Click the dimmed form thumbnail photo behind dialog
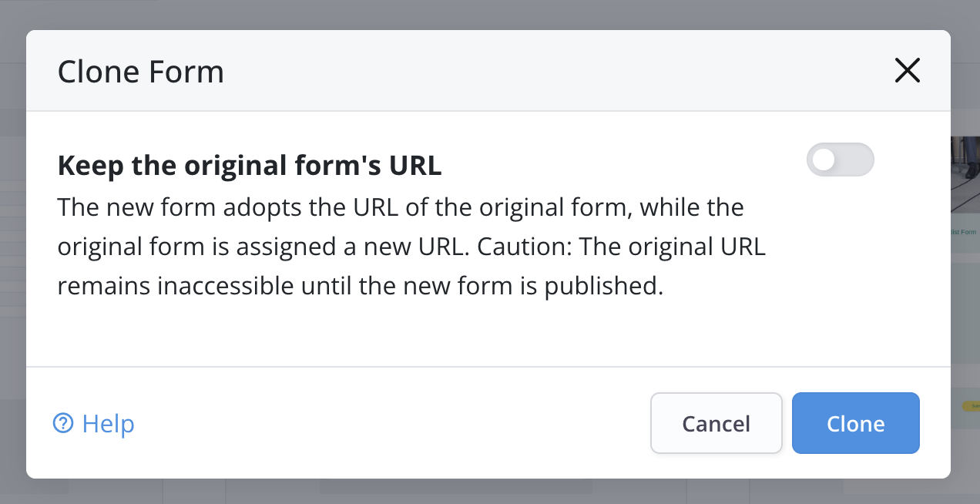The image size is (980, 504). tap(965, 173)
